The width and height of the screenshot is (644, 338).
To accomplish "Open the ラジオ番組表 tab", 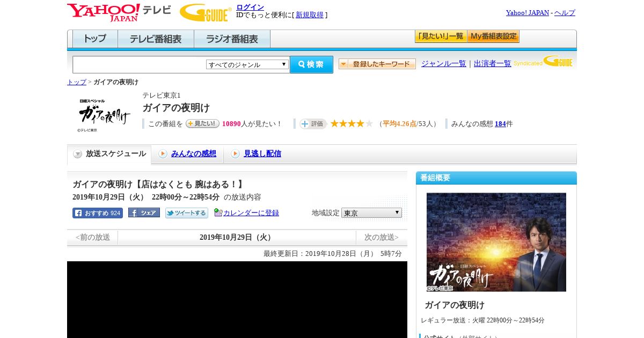I will tap(232, 39).
